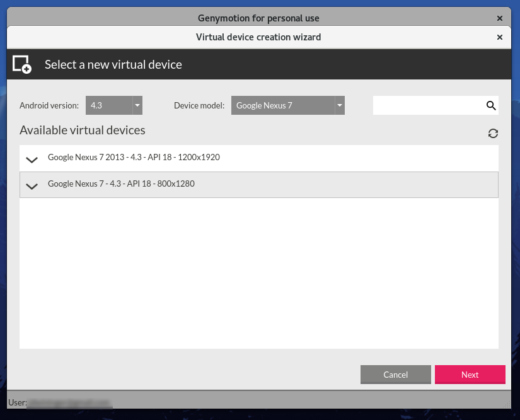The height and width of the screenshot is (420, 520).
Task: Click the Next button
Action: [470, 375]
